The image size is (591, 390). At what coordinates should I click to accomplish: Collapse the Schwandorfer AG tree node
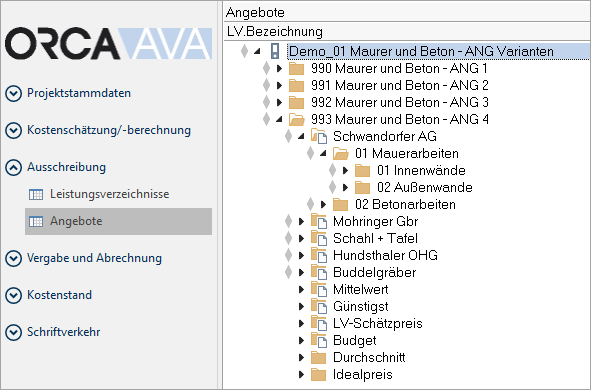point(301,136)
